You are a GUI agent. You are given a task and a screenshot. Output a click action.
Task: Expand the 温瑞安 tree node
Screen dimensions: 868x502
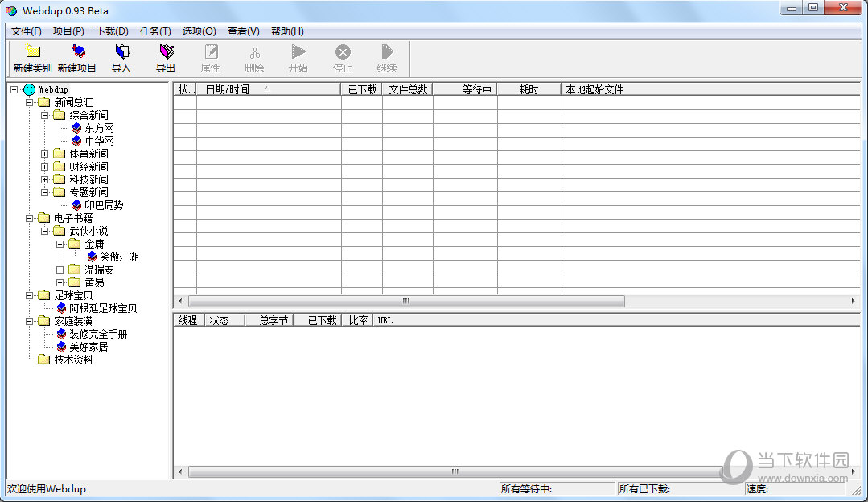(60, 270)
